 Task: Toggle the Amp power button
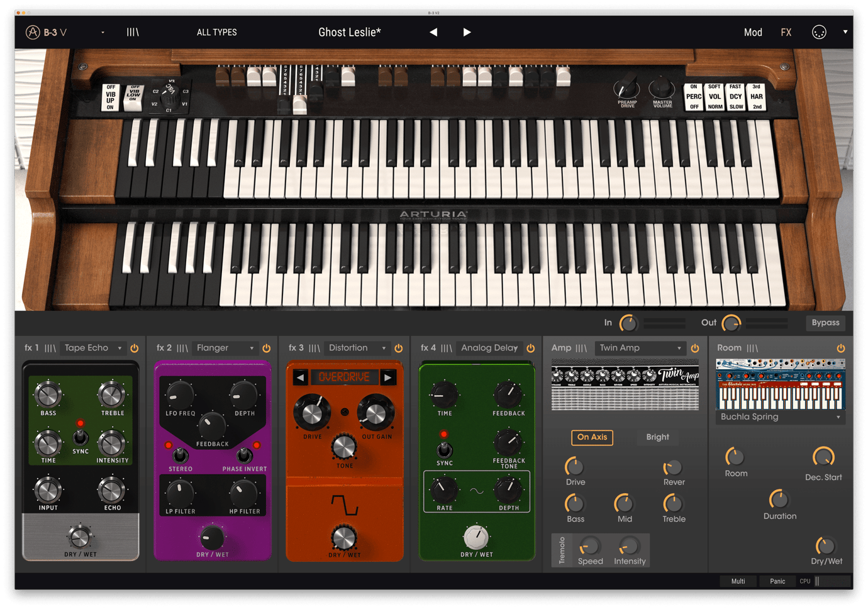(x=694, y=348)
